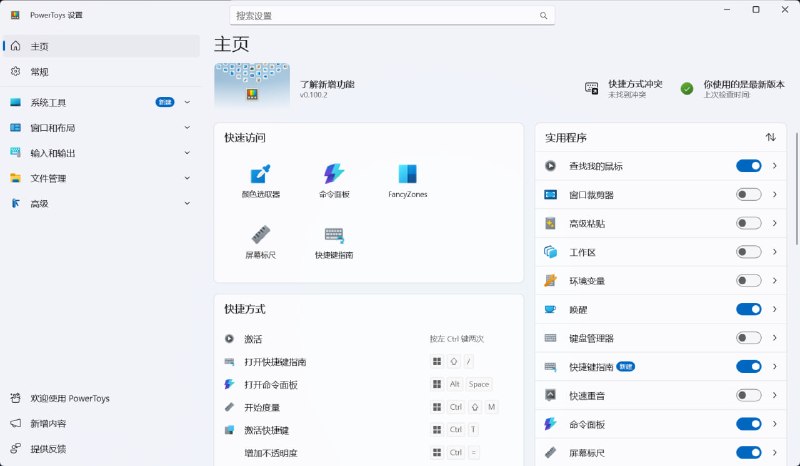Open 欢迎使用 PowerToys link

(101, 398)
